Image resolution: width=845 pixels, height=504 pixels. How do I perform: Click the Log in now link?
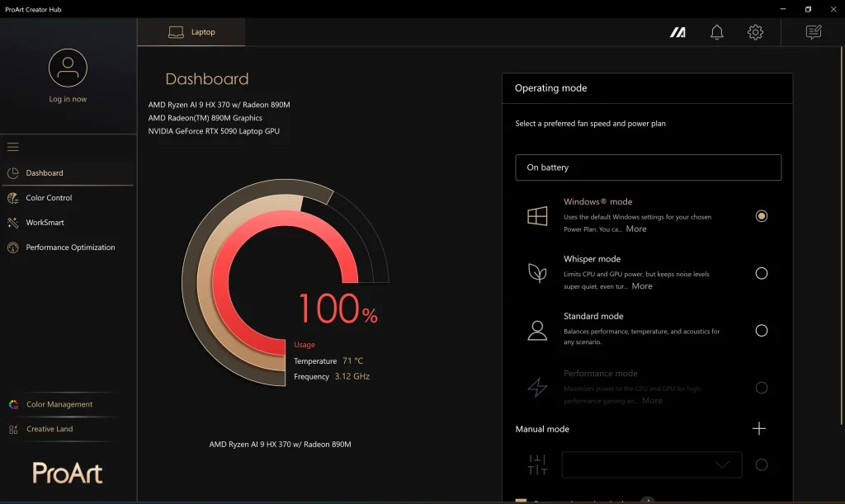pyautogui.click(x=68, y=99)
